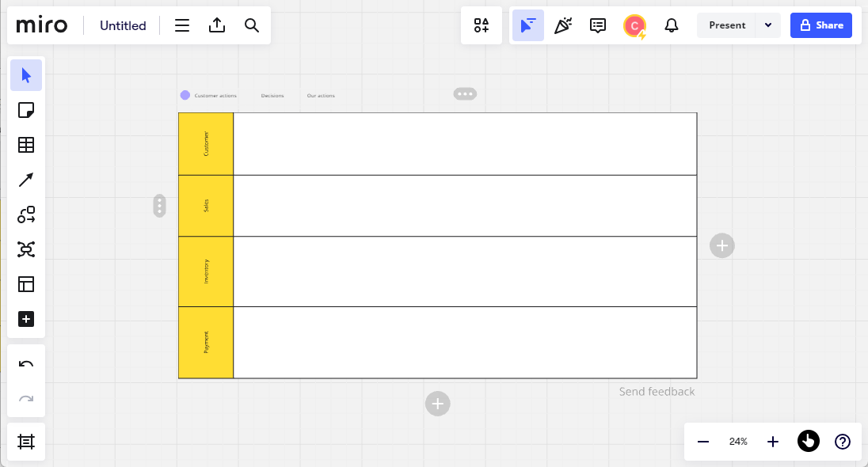Click the Untitled board name

click(x=123, y=25)
